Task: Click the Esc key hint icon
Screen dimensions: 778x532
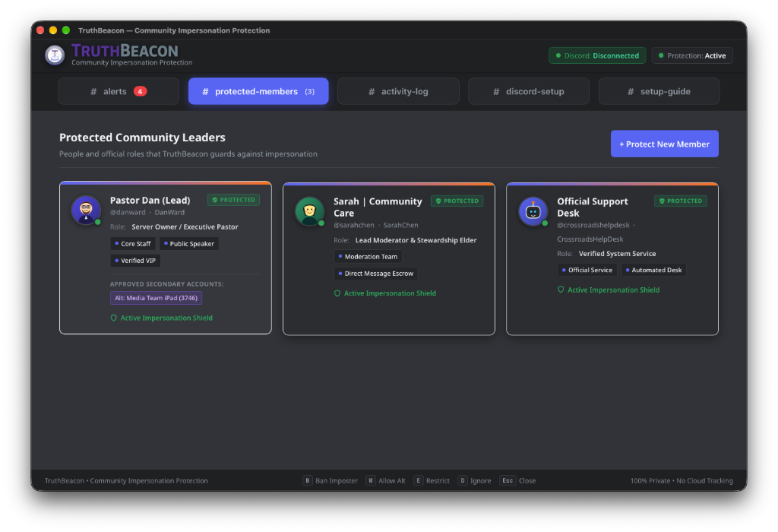Action: [x=507, y=480]
